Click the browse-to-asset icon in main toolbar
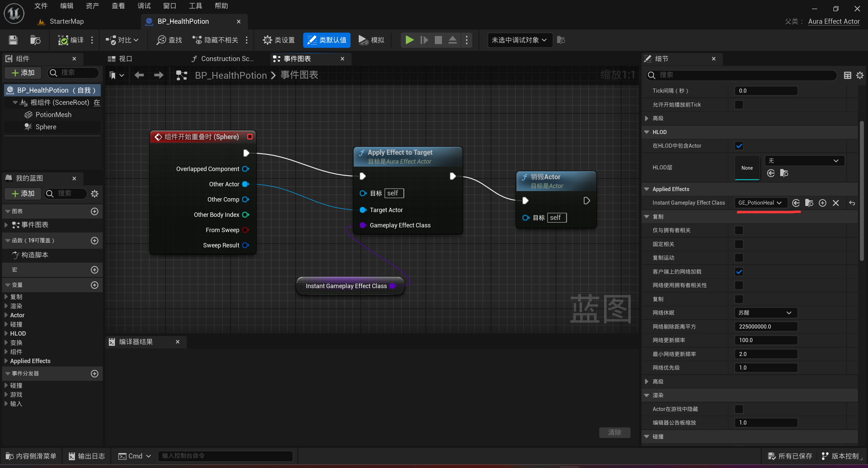Image resolution: width=868 pixels, height=468 pixels. tap(35, 40)
